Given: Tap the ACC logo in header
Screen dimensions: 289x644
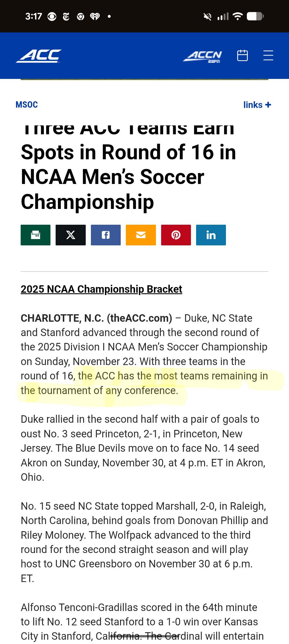Looking at the screenshot, I should 39,56.
